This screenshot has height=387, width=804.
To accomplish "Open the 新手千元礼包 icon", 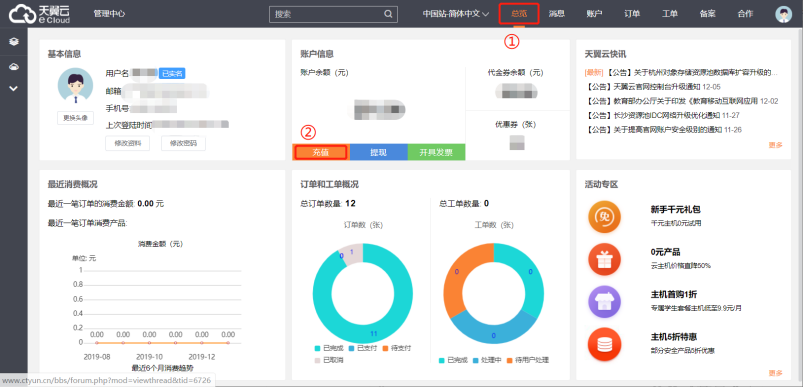I will pos(605,216).
